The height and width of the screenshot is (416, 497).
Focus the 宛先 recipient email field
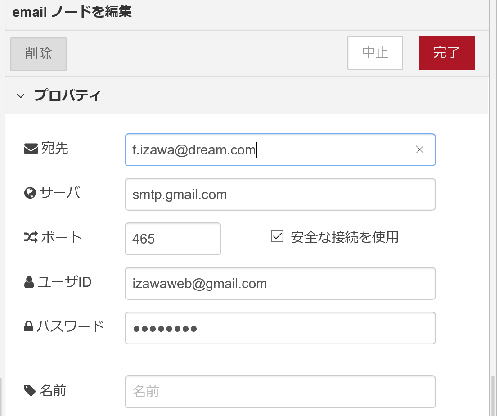280,150
